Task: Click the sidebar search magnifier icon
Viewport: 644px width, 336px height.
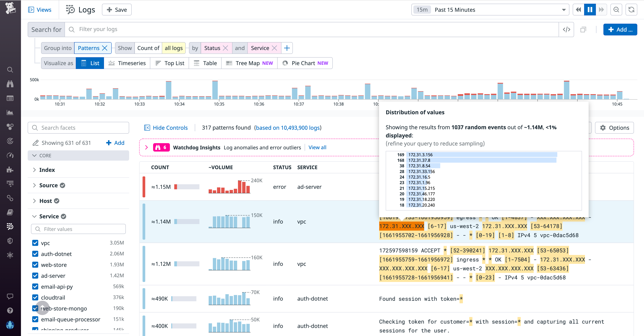Action: [10, 69]
